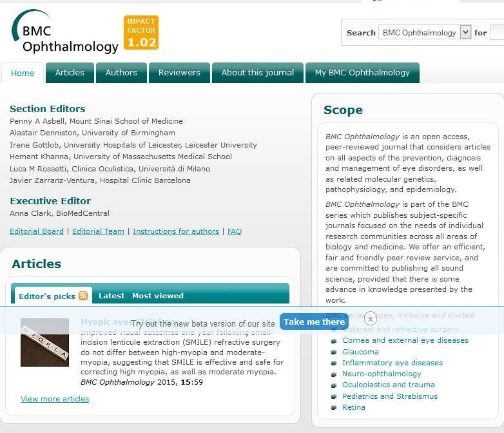Click bullet icon beside Cornea and external eye diseases

[334, 341]
